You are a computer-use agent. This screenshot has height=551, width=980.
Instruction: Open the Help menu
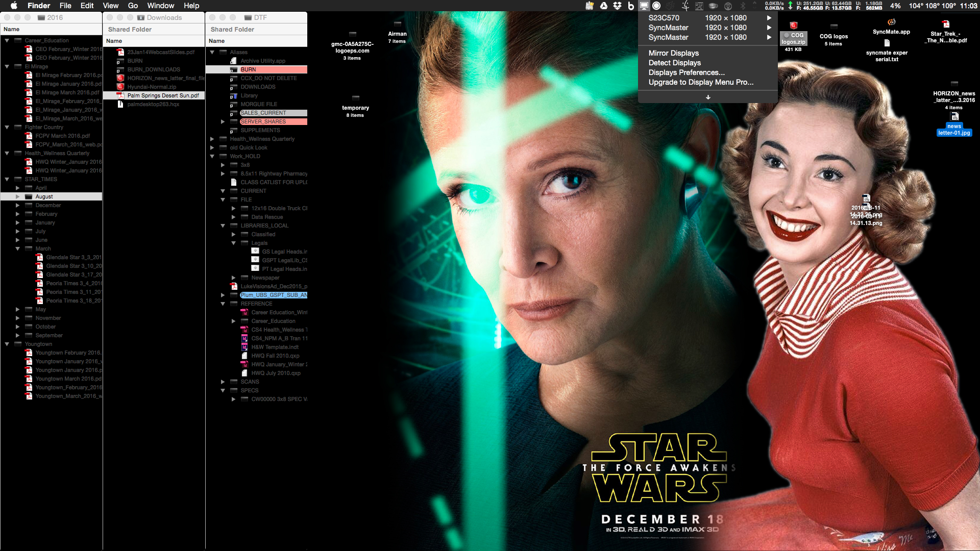coord(191,6)
